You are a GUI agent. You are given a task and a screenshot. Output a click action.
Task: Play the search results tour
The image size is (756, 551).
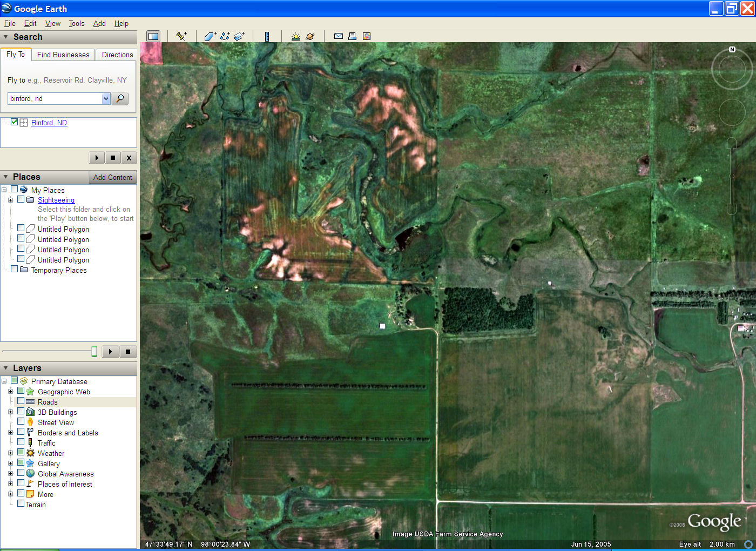coord(97,158)
